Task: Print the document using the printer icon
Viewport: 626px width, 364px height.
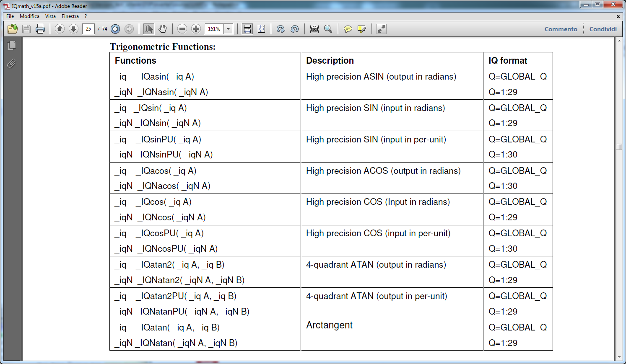Action: (40, 29)
